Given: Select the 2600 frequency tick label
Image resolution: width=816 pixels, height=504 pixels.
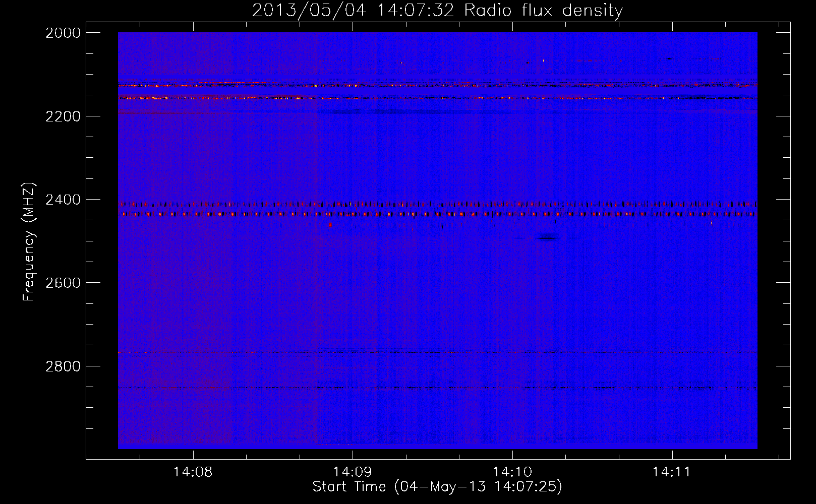Looking at the screenshot, I should click(63, 283).
